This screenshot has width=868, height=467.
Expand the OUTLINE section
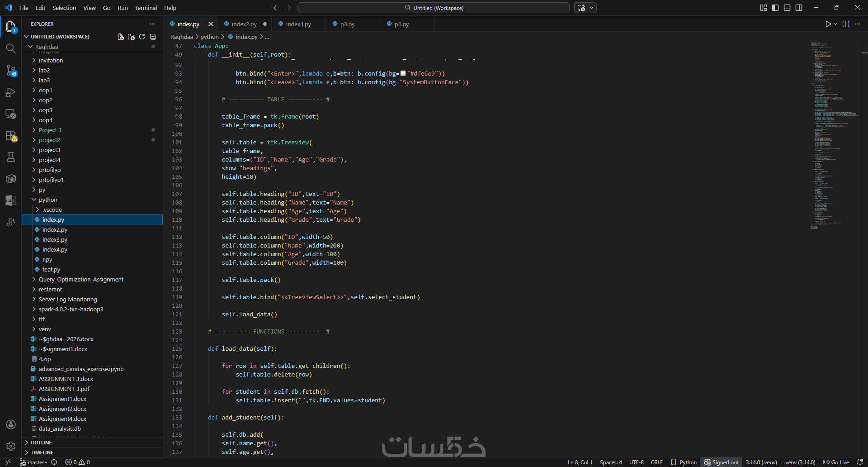click(92, 443)
